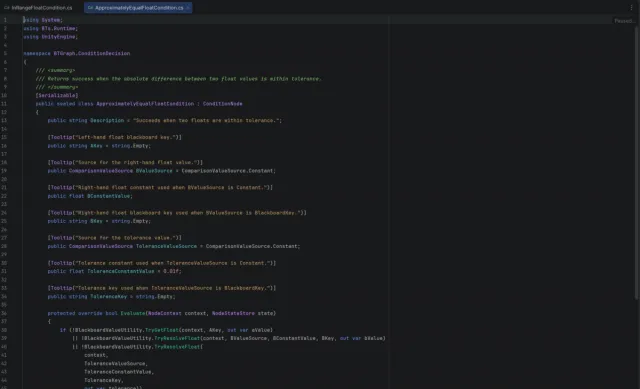The height and width of the screenshot is (389, 640).
Task: Click the '[Serializable]' attribute
Action: (57, 96)
